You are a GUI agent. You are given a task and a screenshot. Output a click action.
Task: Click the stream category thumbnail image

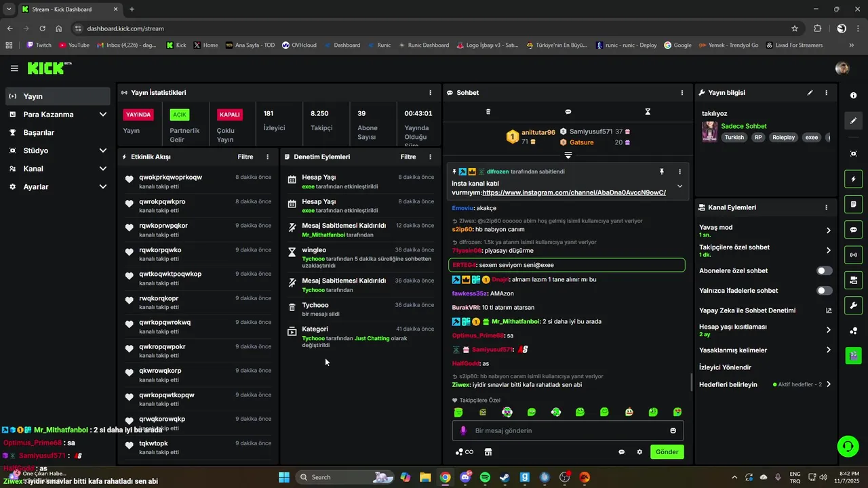[709, 131]
